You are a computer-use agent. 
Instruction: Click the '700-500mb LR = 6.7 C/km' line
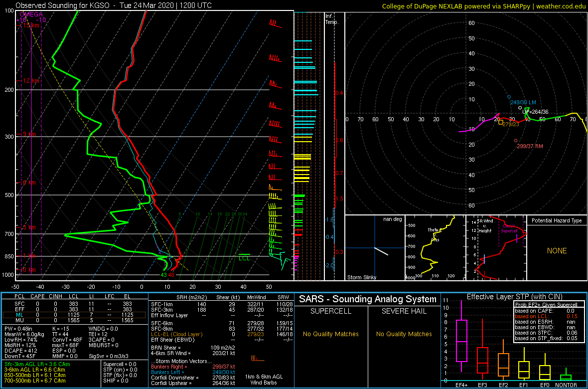(35, 380)
